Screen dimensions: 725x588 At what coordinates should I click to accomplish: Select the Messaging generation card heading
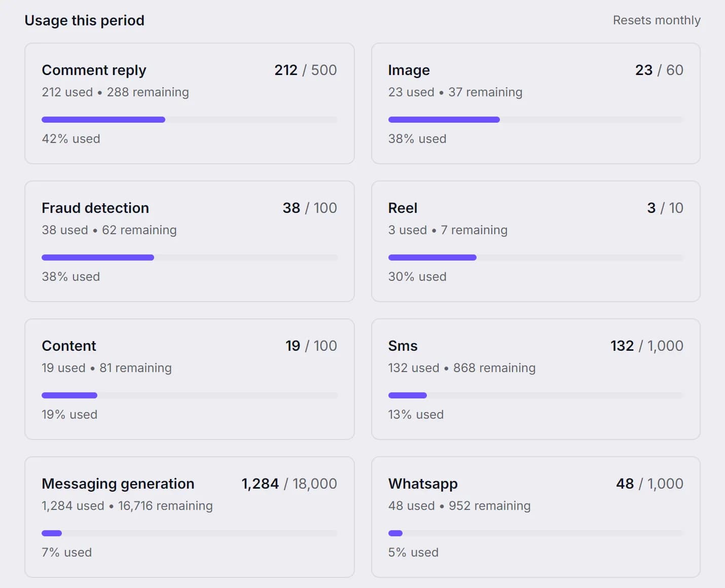(x=118, y=484)
